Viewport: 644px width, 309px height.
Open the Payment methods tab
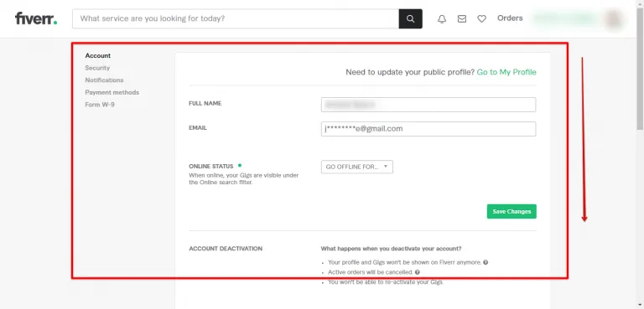point(112,92)
